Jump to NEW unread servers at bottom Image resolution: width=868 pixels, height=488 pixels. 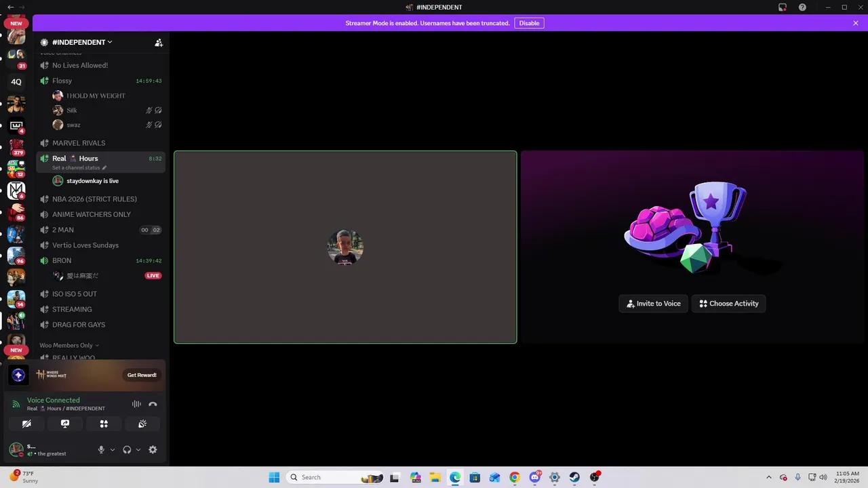16,350
